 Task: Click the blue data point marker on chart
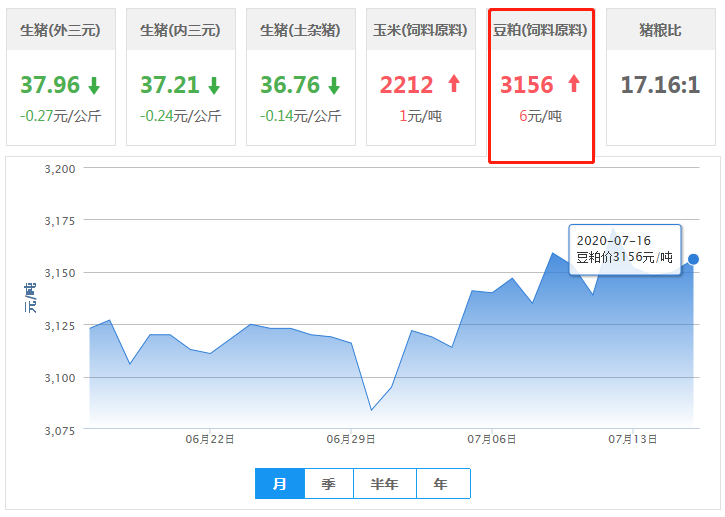tap(693, 259)
